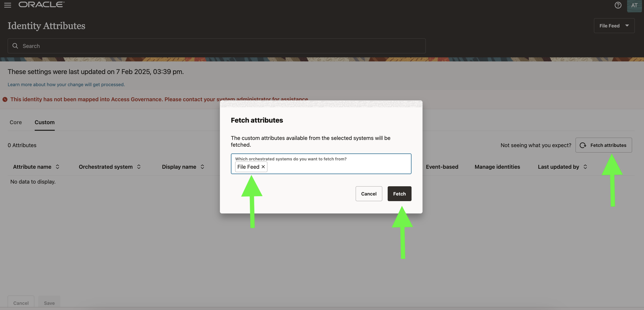Expand the File Feed dropdown
The height and width of the screenshot is (310, 644).
[x=614, y=26]
